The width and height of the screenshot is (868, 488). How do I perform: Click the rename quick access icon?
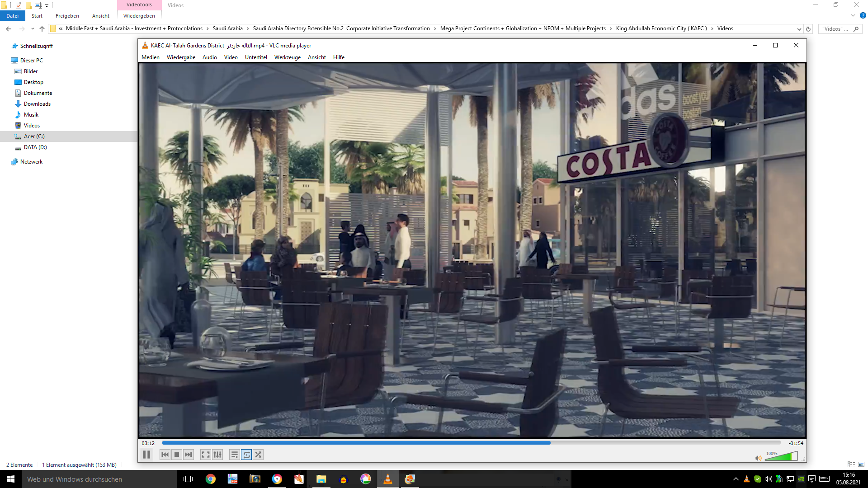coord(38,5)
